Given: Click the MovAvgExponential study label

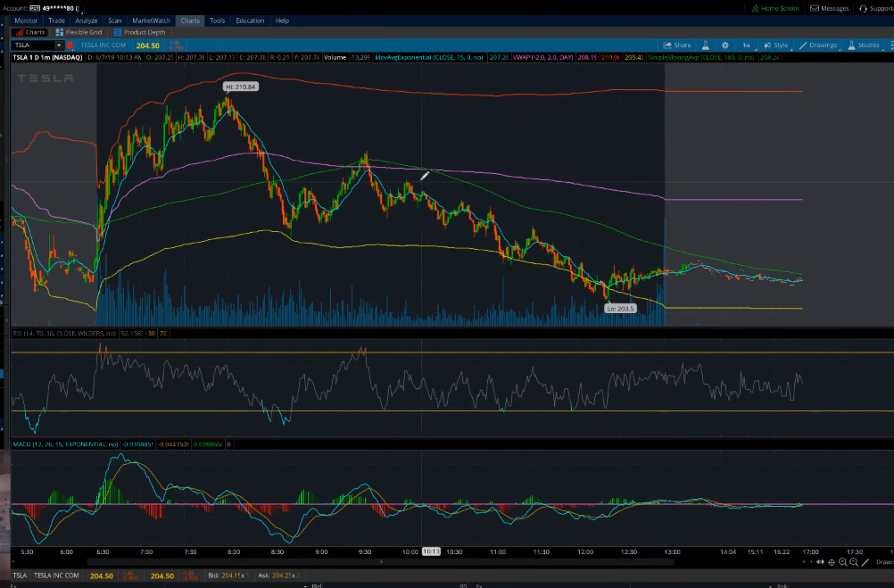Looking at the screenshot, I should click(x=429, y=58).
